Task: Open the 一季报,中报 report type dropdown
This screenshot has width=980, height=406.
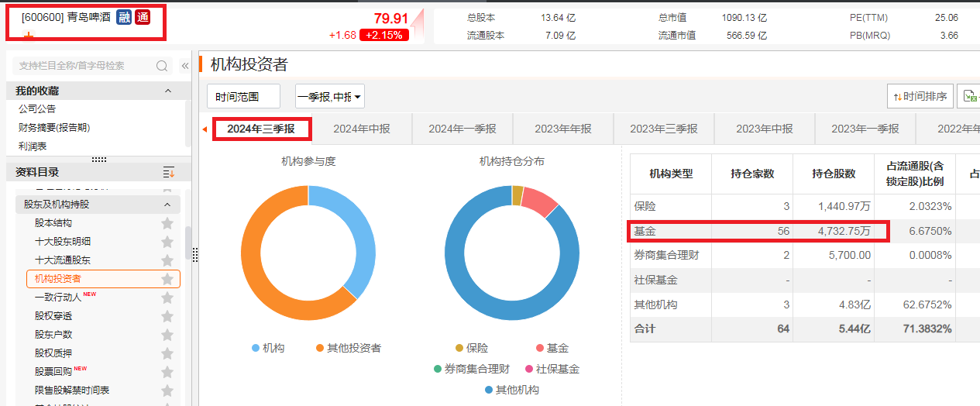Action: pyautogui.click(x=330, y=97)
